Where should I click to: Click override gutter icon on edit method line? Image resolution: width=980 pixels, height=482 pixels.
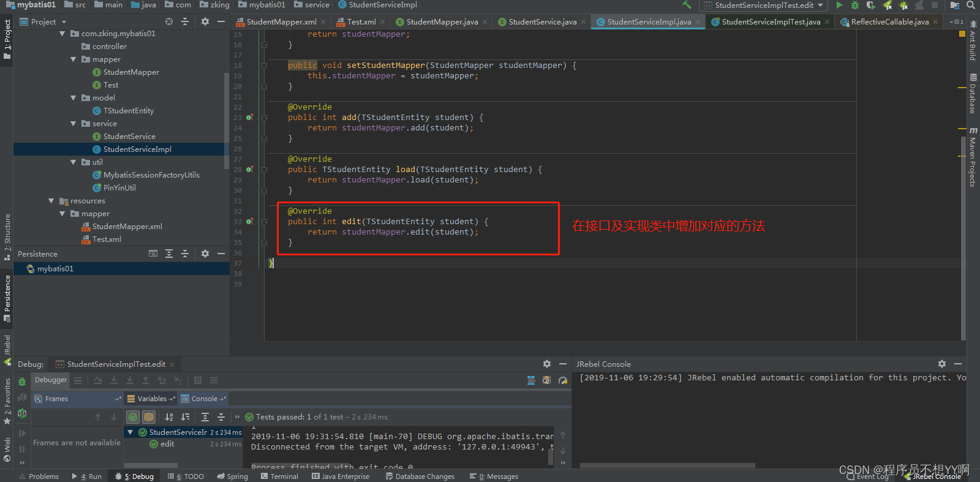249,222
